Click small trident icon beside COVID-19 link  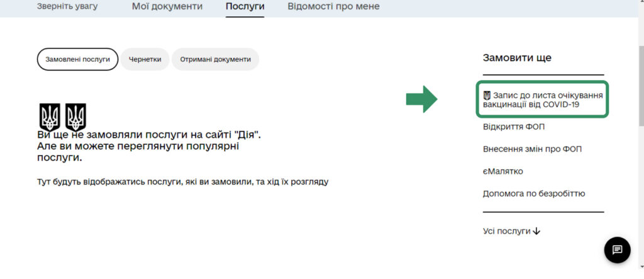(x=487, y=95)
